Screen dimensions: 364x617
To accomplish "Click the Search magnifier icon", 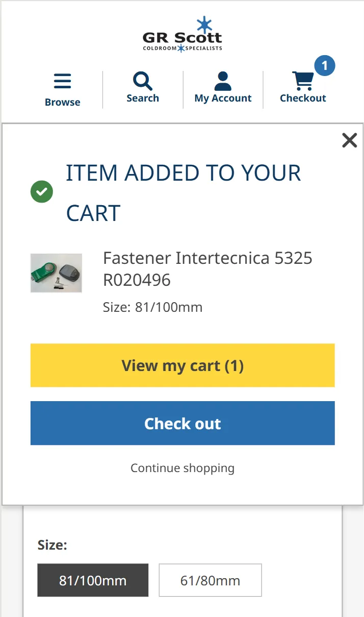I will (x=142, y=81).
